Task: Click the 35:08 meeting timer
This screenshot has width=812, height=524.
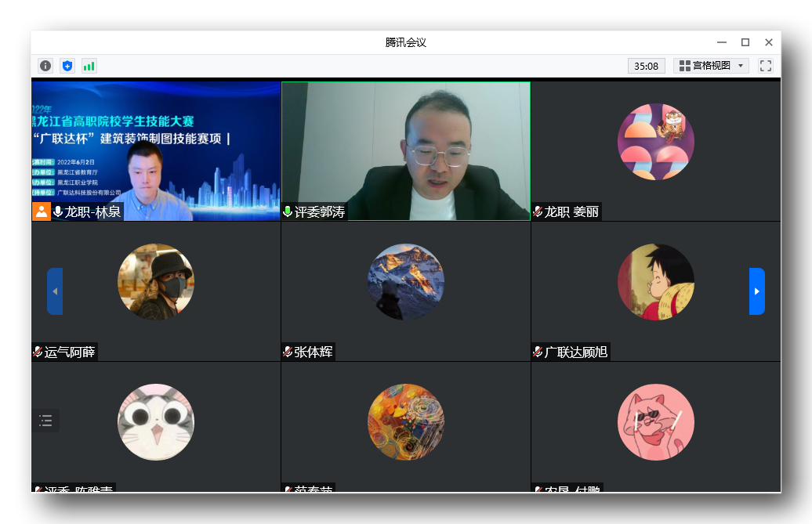Action: click(x=646, y=66)
